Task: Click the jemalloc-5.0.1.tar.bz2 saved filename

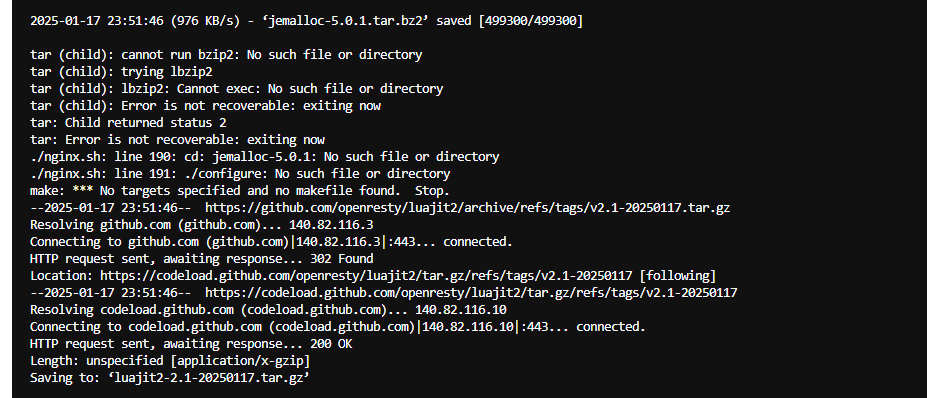Action: click(347, 21)
